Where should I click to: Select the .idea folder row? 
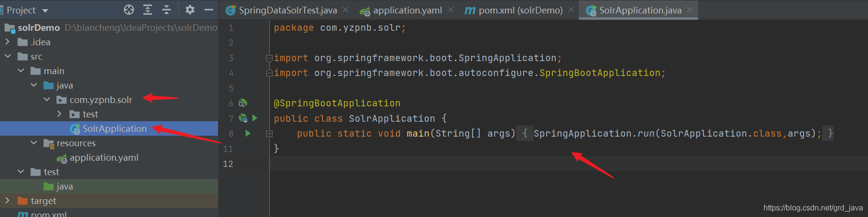[x=109, y=42]
